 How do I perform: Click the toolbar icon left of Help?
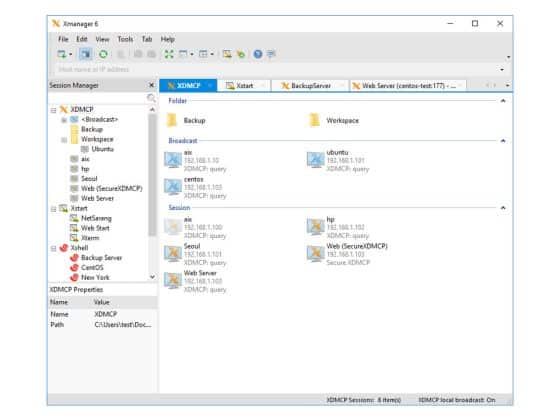point(241,54)
